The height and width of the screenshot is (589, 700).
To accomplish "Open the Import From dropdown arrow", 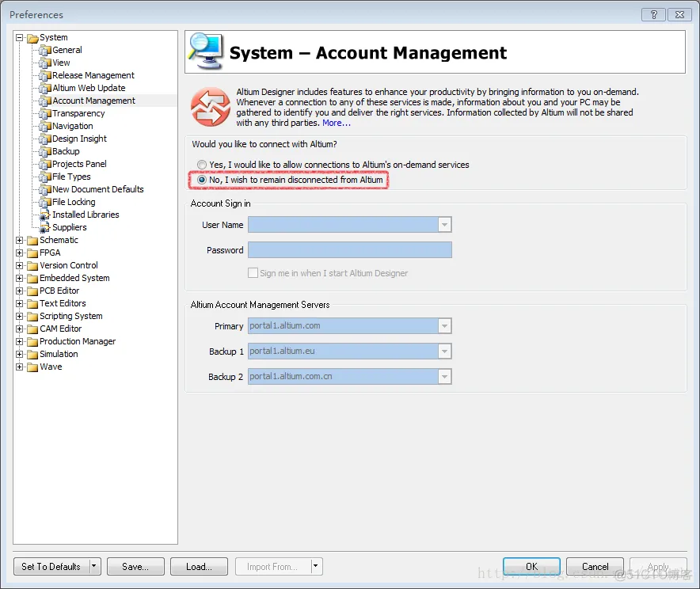I will click(316, 566).
